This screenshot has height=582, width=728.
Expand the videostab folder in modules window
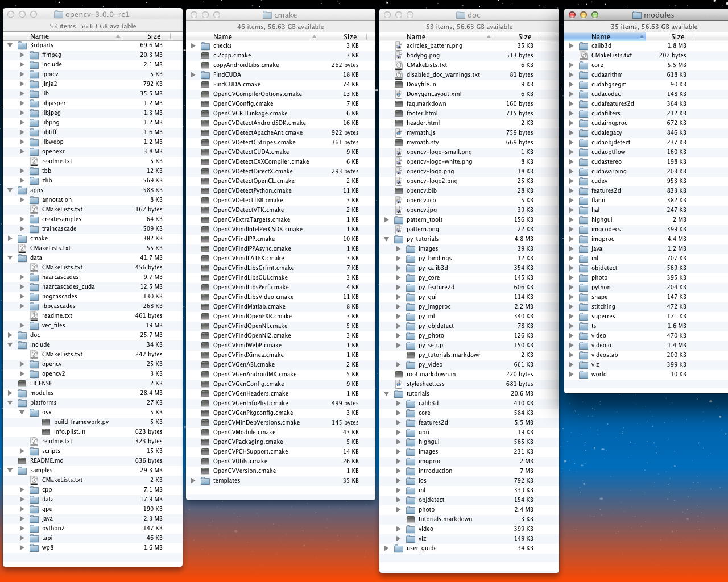point(572,355)
